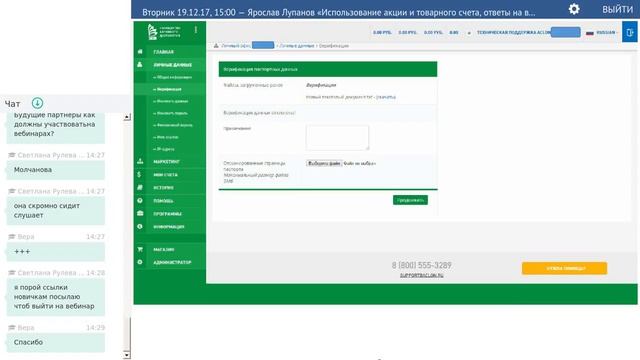Click the АДМИНИСТРАТОР gear icon
The height and width of the screenshot is (360, 640).
tap(140, 262)
